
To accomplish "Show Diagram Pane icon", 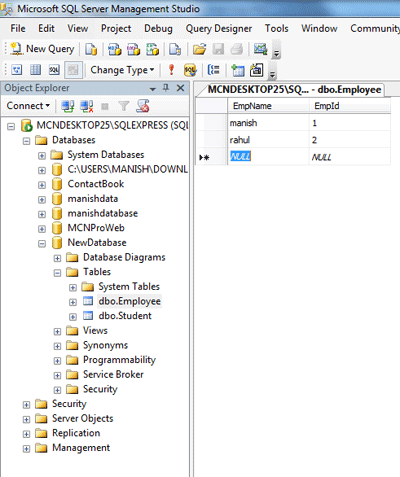I will (x=17, y=70).
